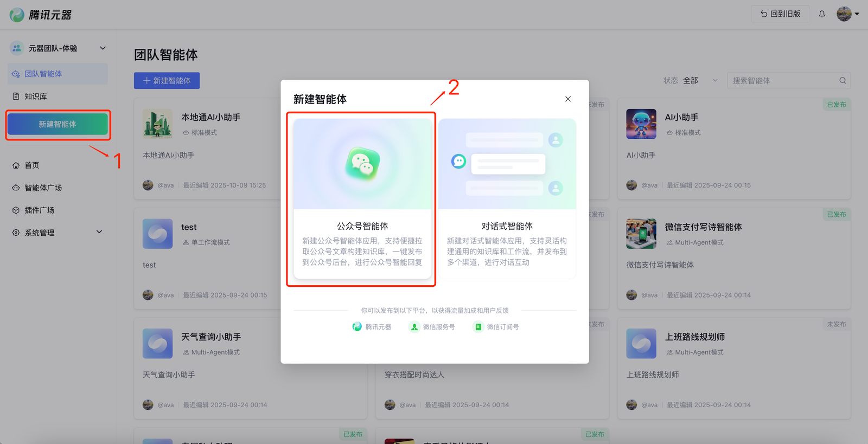Viewport: 868px width, 444px height.
Task: Expand the 系统管理 menu
Action: point(99,232)
